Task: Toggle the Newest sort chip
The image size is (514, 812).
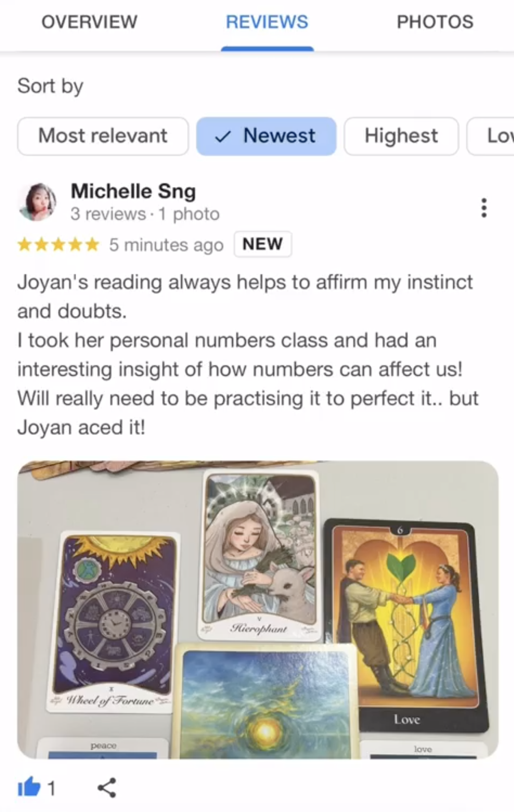Action: (x=266, y=136)
